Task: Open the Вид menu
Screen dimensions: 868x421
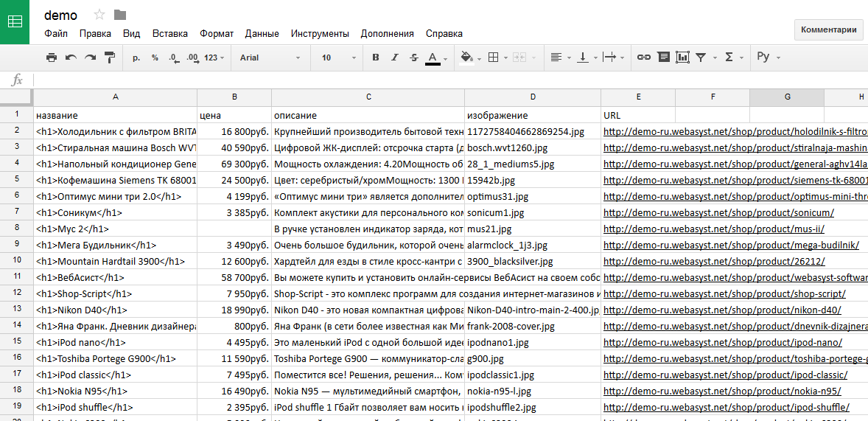Action: (x=132, y=34)
